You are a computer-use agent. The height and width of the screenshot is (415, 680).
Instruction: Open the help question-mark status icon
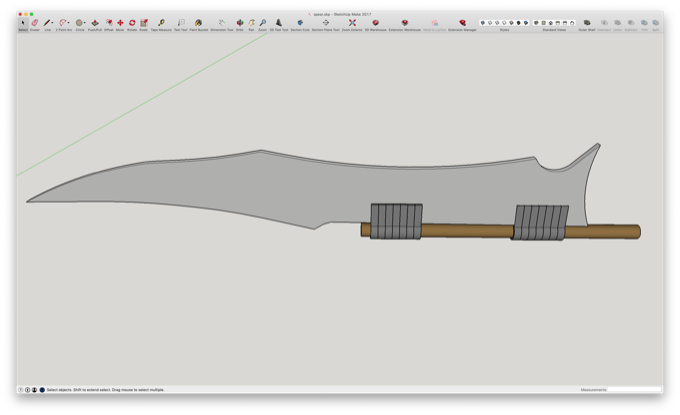[21, 390]
